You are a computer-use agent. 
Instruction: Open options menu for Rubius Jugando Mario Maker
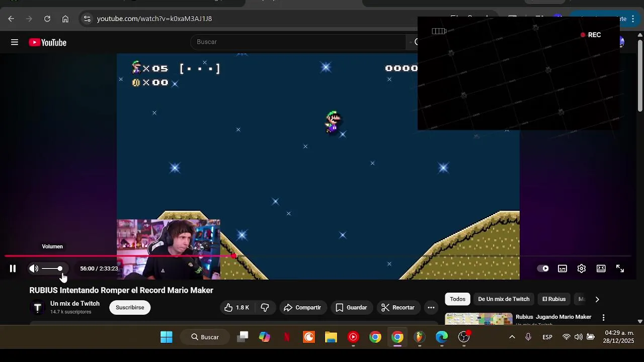pos(603,318)
